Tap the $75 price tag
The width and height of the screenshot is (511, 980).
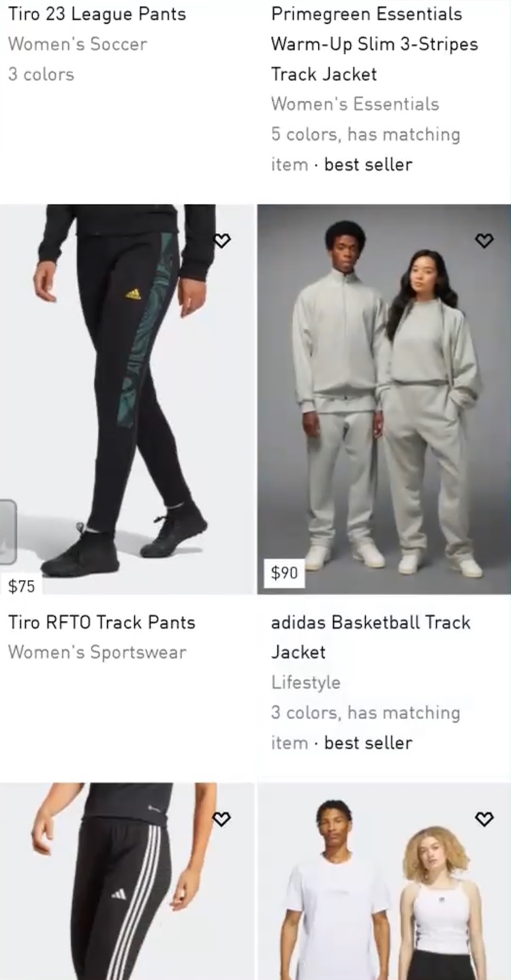click(21, 585)
